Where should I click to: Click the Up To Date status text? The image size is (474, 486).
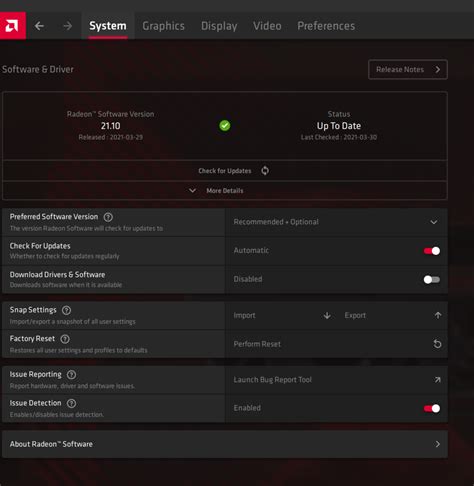[339, 126]
